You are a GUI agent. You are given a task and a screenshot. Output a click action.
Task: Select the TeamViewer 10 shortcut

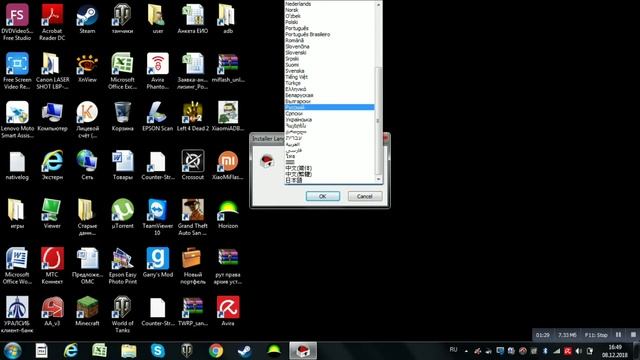(x=158, y=217)
